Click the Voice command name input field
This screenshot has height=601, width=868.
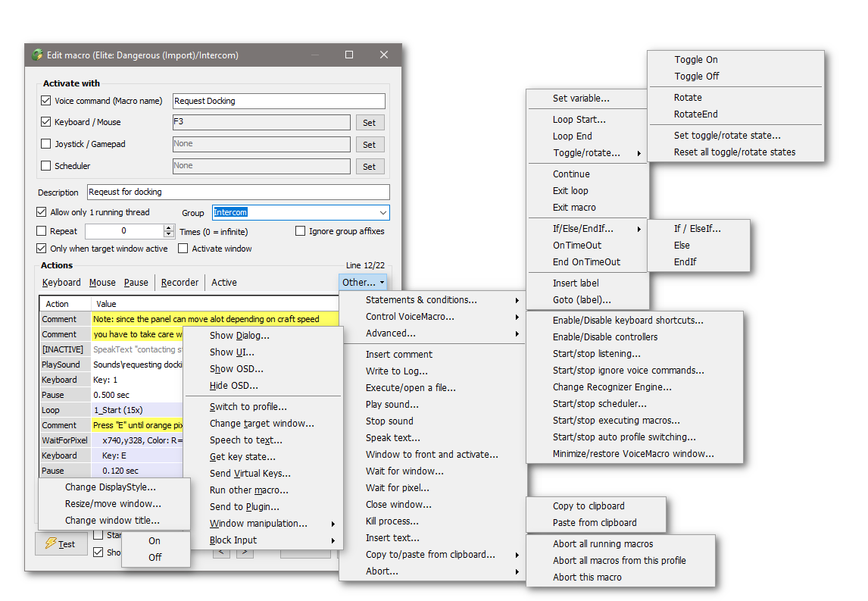pyautogui.click(x=279, y=101)
